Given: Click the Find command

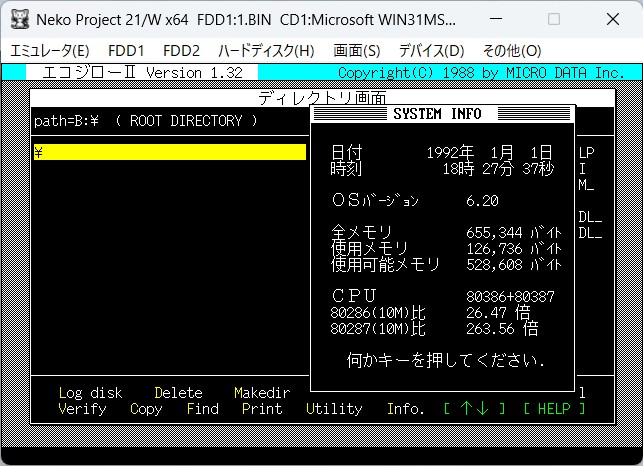Looking at the screenshot, I should pos(202,409).
